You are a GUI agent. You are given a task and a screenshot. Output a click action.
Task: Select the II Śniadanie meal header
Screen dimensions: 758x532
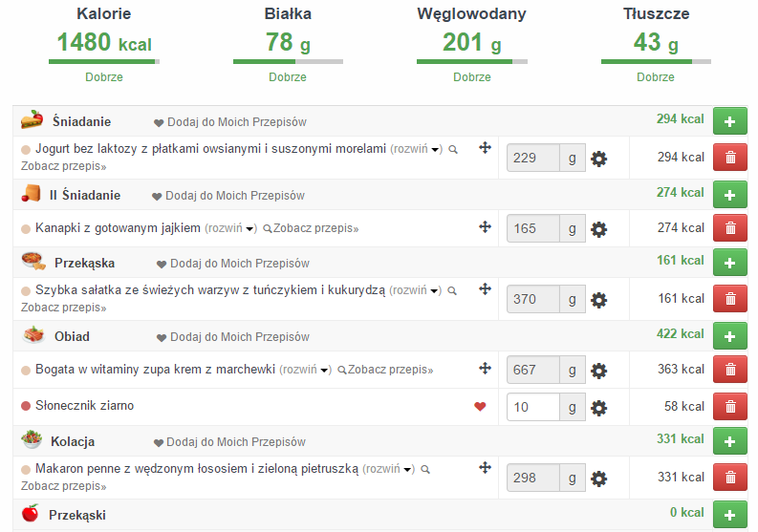(84, 196)
